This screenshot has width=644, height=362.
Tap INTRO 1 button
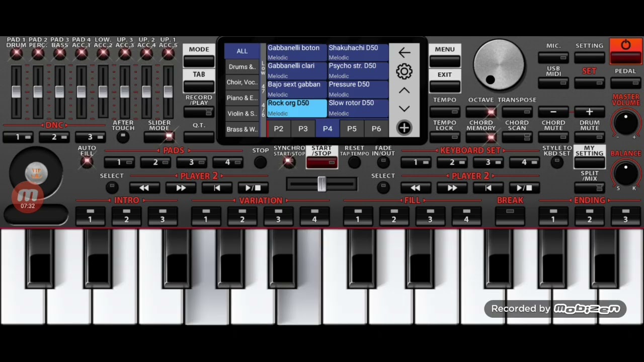[90, 215]
